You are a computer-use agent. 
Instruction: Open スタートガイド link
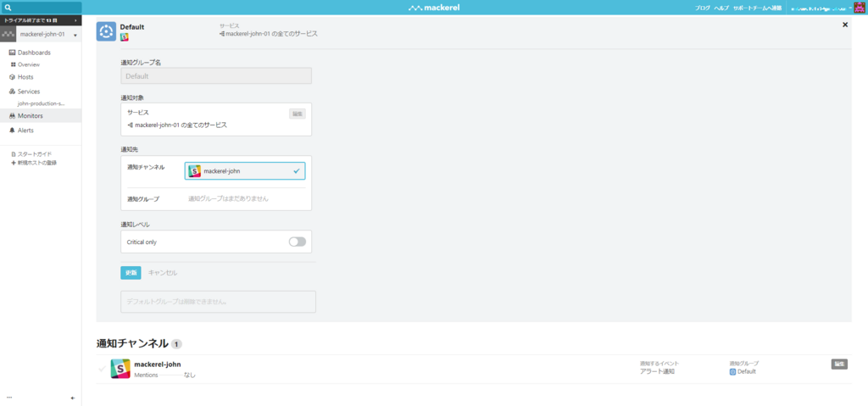(x=35, y=154)
